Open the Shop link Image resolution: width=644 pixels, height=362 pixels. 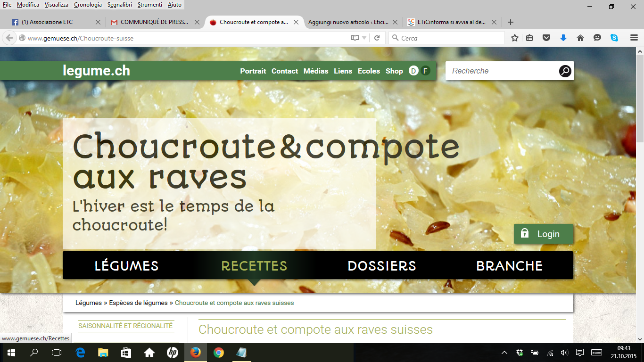394,71
